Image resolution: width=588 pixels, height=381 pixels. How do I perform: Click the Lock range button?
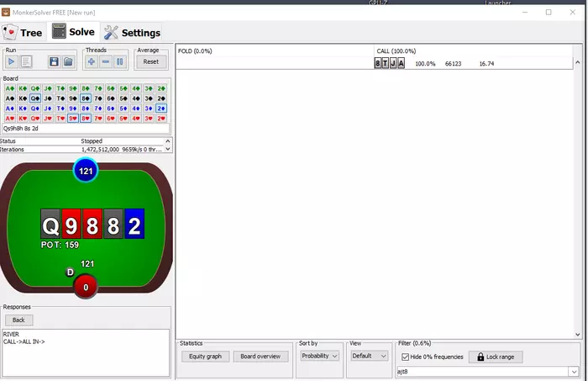click(496, 357)
